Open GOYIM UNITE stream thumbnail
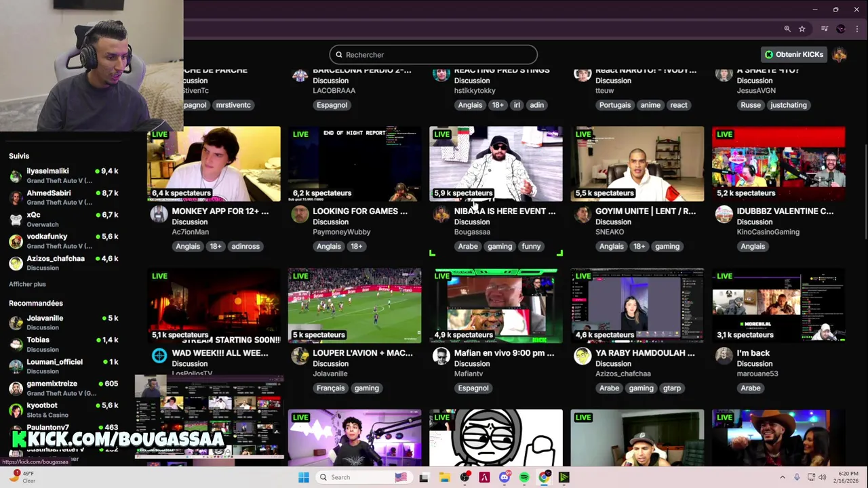The width and height of the screenshot is (868, 488). click(637, 164)
